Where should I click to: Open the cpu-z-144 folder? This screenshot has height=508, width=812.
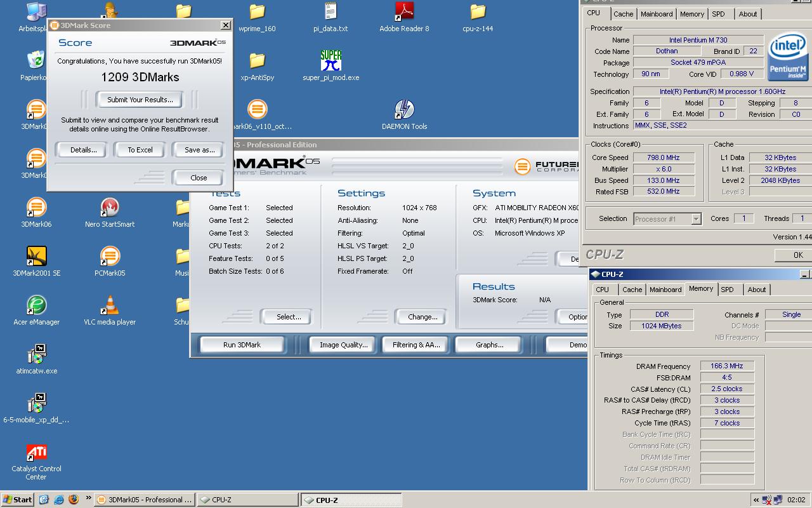[x=478, y=11]
